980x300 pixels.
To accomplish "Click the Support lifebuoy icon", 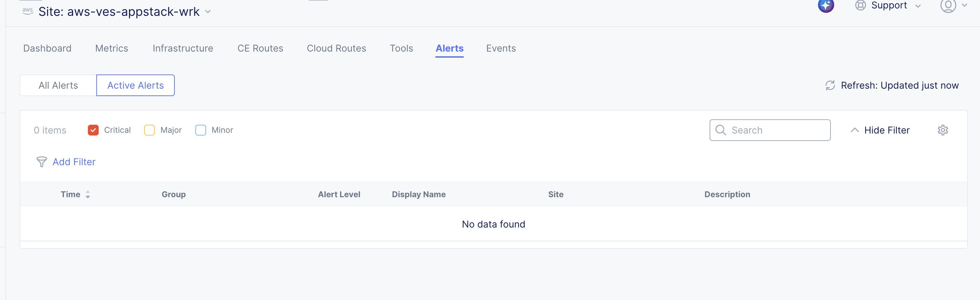I will click(x=860, y=5).
